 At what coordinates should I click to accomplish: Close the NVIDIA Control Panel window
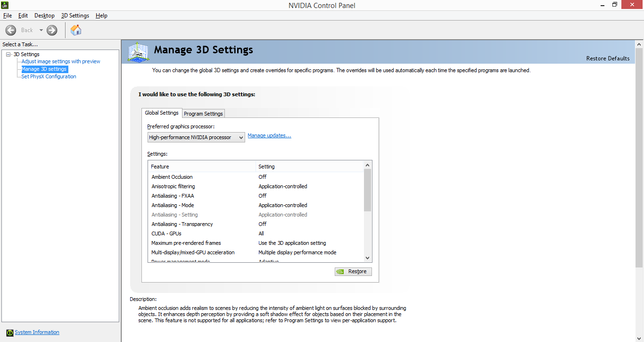[632, 5]
